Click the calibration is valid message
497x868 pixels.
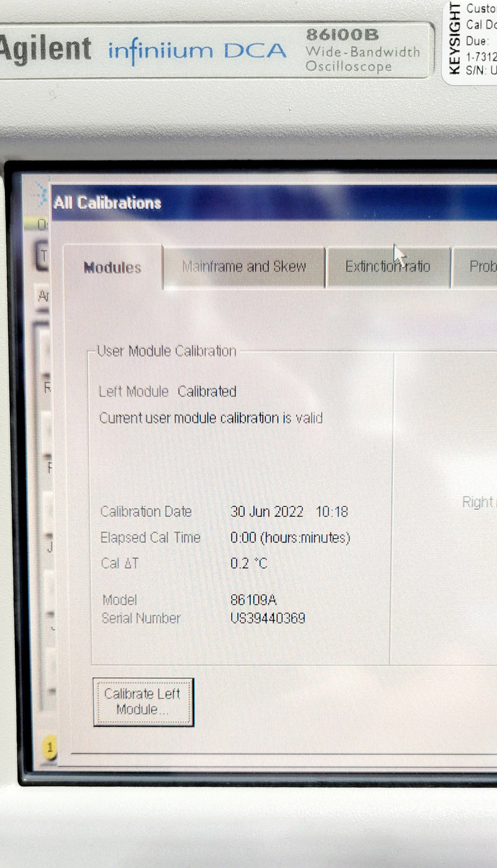[x=211, y=418]
